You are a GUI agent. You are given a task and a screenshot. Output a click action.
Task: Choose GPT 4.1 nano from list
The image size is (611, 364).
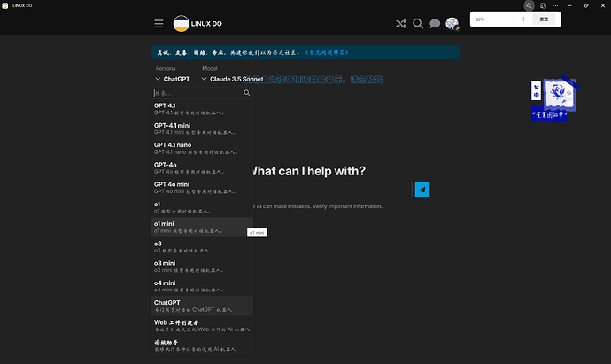point(202,148)
